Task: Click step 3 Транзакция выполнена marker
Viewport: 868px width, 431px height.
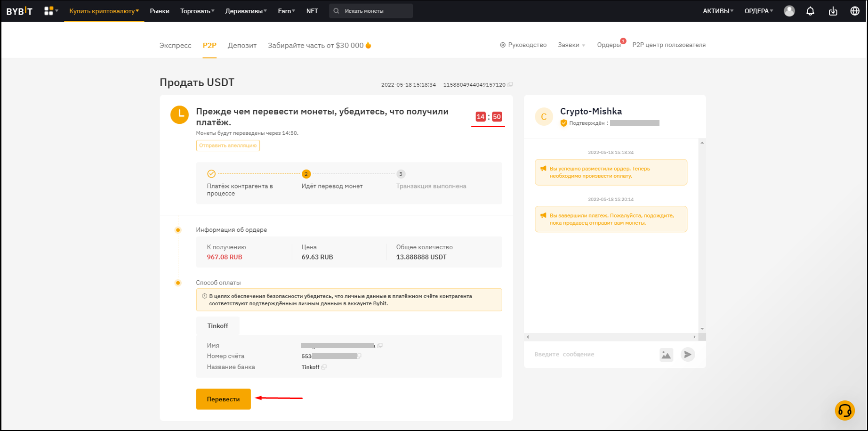Action: pyautogui.click(x=401, y=174)
